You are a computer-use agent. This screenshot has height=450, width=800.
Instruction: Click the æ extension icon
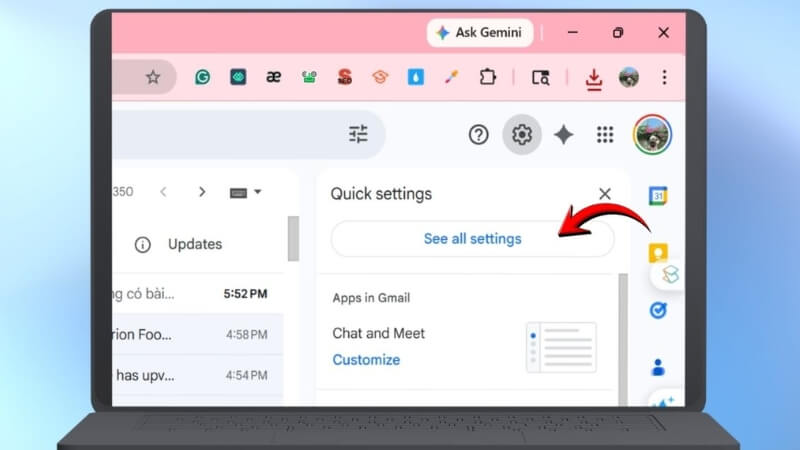[x=273, y=77]
